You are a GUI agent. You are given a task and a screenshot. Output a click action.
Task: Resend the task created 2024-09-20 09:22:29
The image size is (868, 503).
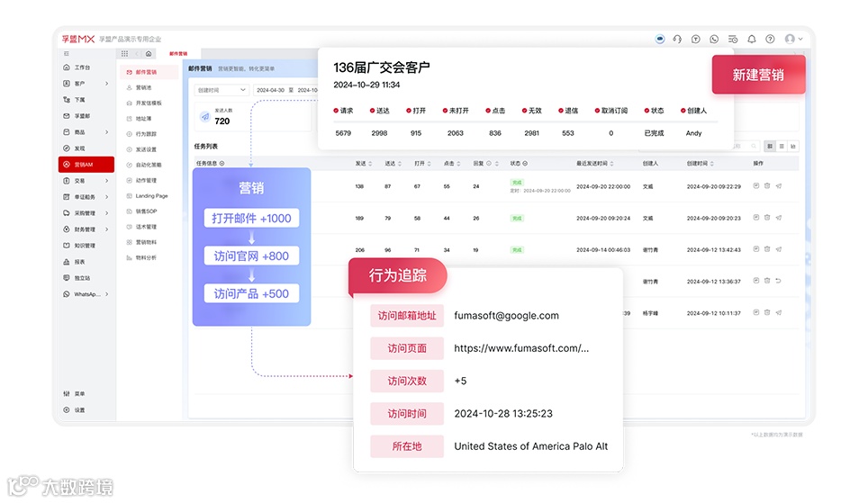(x=778, y=186)
